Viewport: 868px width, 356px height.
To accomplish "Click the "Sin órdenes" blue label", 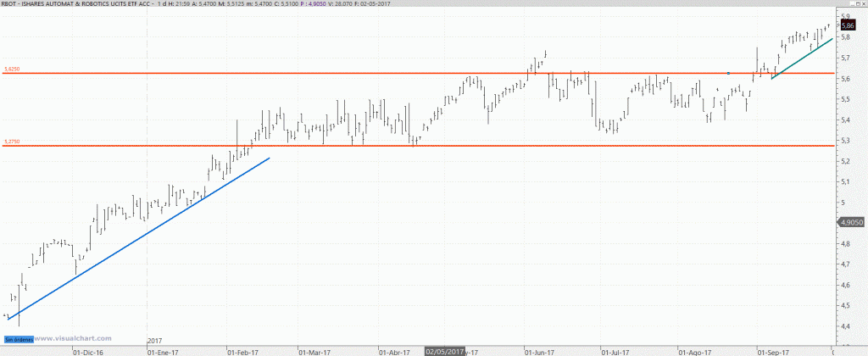I will tap(19, 338).
